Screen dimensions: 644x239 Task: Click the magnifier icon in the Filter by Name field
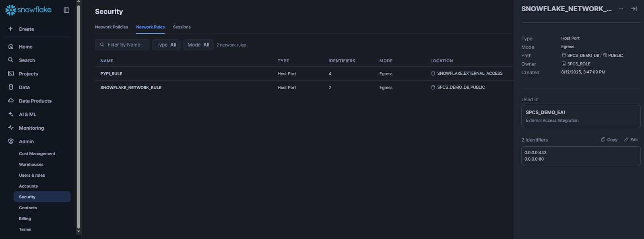coord(102,45)
